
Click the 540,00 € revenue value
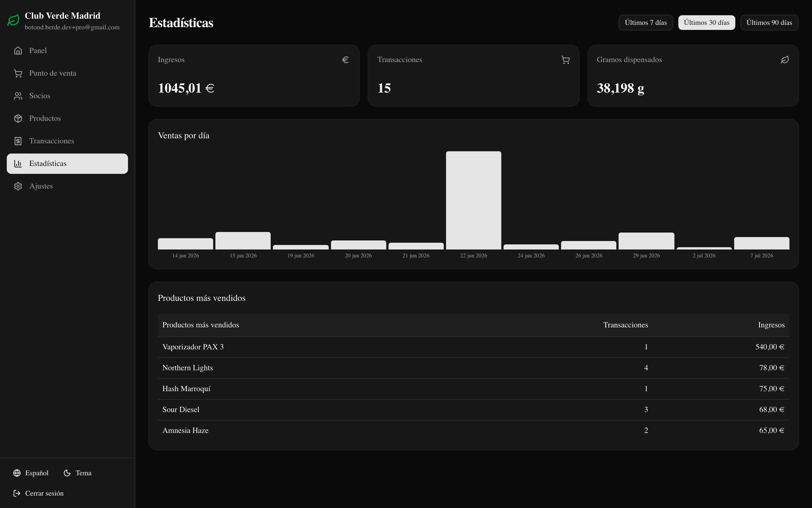[x=770, y=347]
